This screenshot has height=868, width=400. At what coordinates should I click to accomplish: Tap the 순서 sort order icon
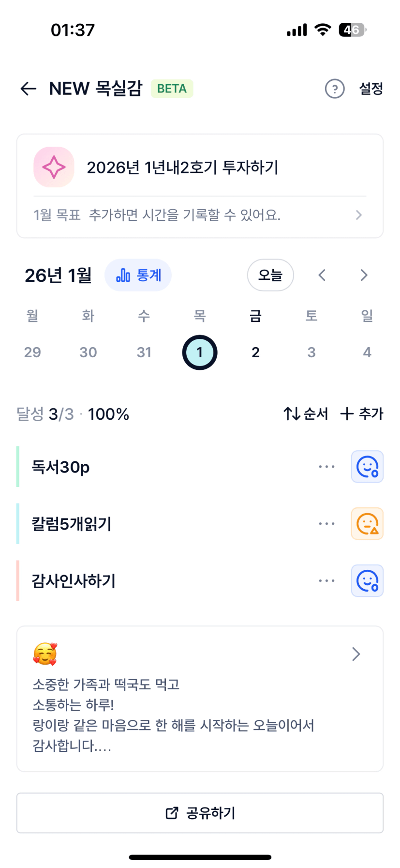(292, 414)
